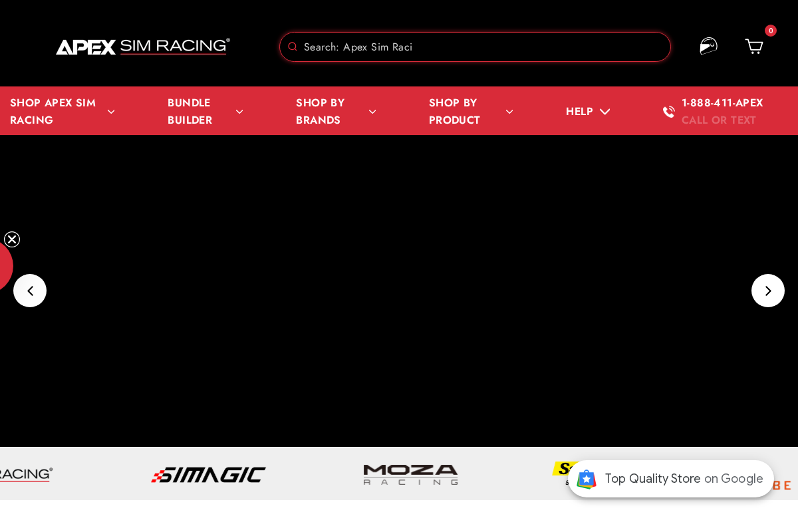Click the shopping cart icon
This screenshot has height=532, width=798.
753,47
